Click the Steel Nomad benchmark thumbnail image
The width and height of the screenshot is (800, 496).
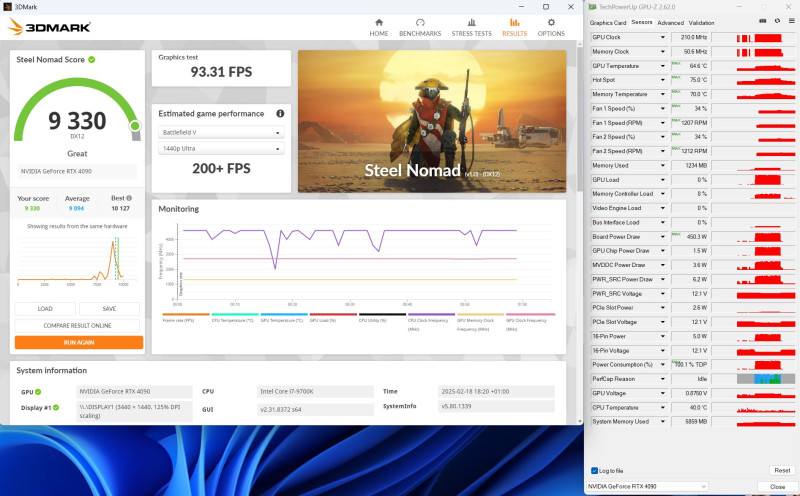tap(432, 121)
